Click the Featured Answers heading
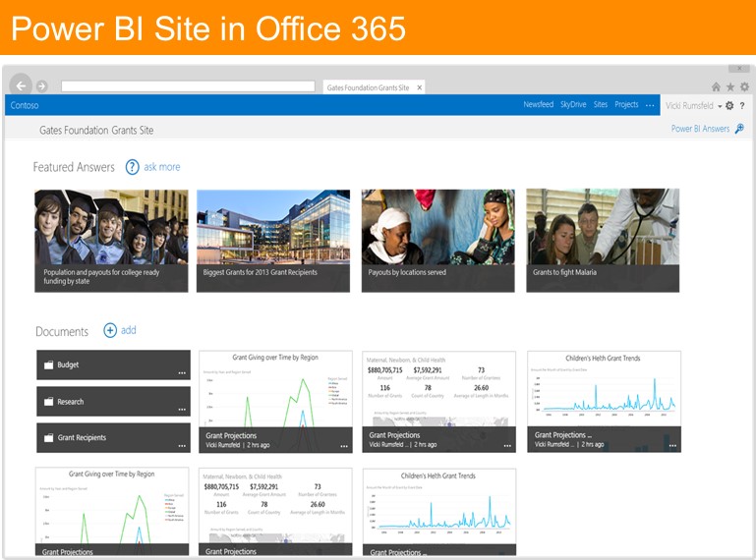The height and width of the screenshot is (560, 756). click(x=74, y=167)
